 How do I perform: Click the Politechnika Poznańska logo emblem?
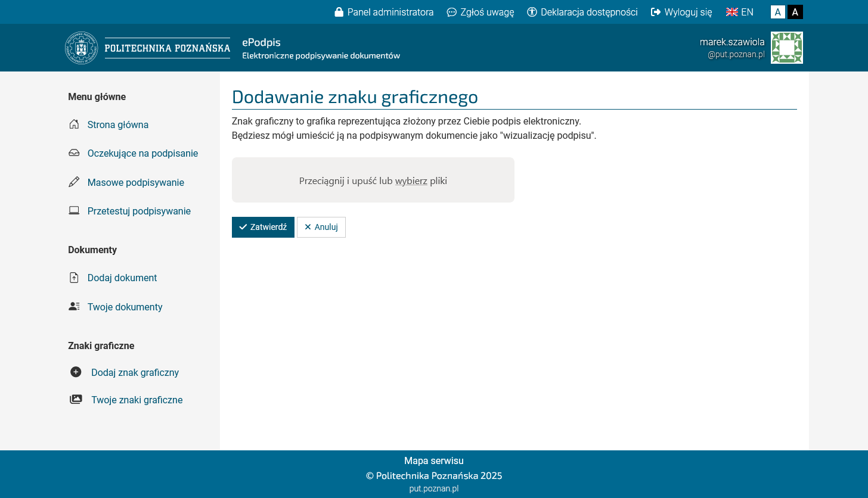[81, 48]
